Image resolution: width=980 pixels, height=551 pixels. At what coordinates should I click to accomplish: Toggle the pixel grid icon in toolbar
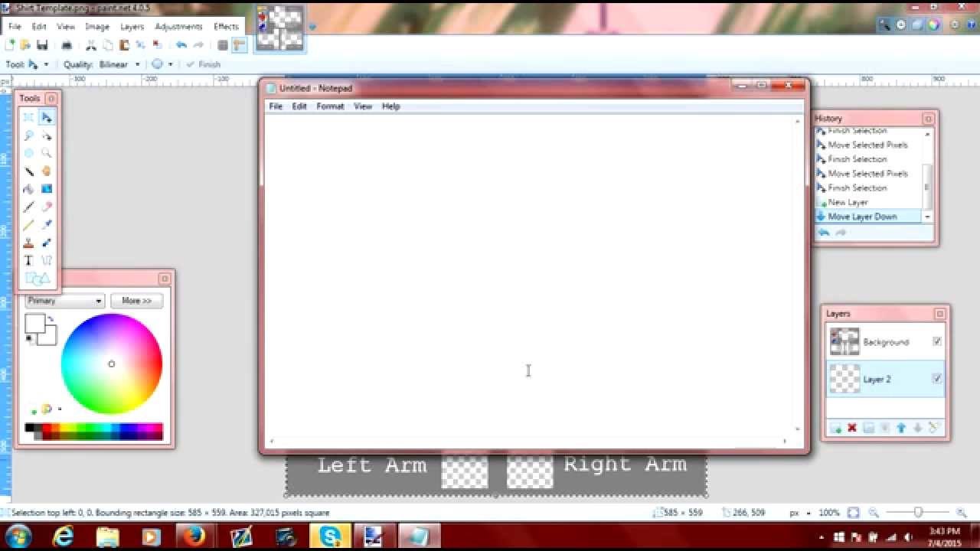[223, 45]
